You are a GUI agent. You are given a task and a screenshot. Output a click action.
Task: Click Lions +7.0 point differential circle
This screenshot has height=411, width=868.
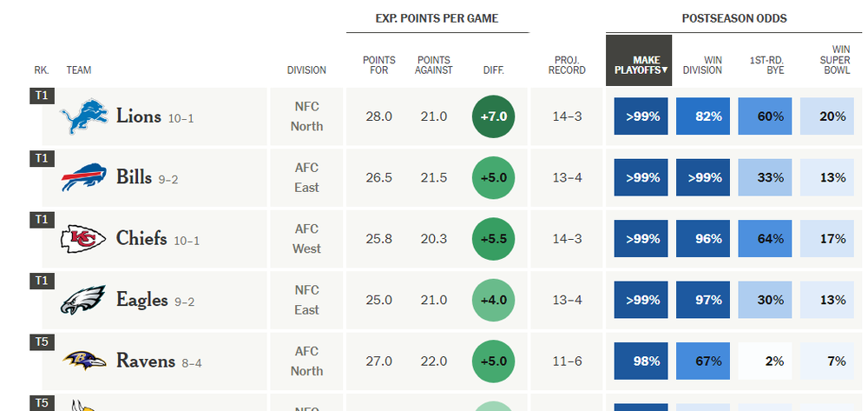click(494, 116)
